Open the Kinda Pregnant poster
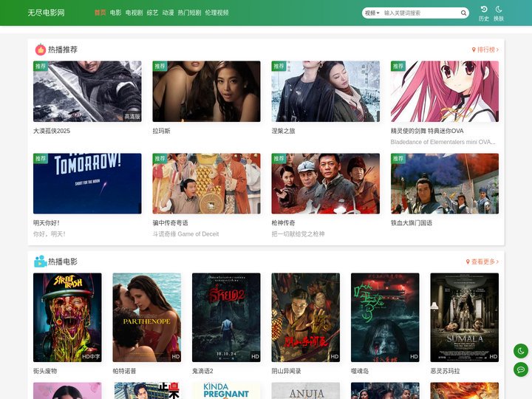 click(226, 391)
